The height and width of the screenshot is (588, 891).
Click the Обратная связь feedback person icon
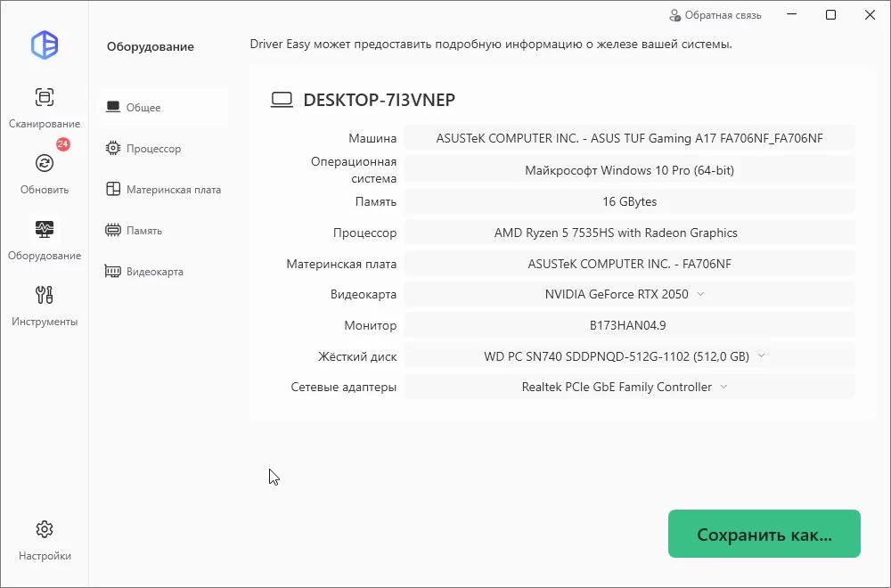[x=675, y=15]
